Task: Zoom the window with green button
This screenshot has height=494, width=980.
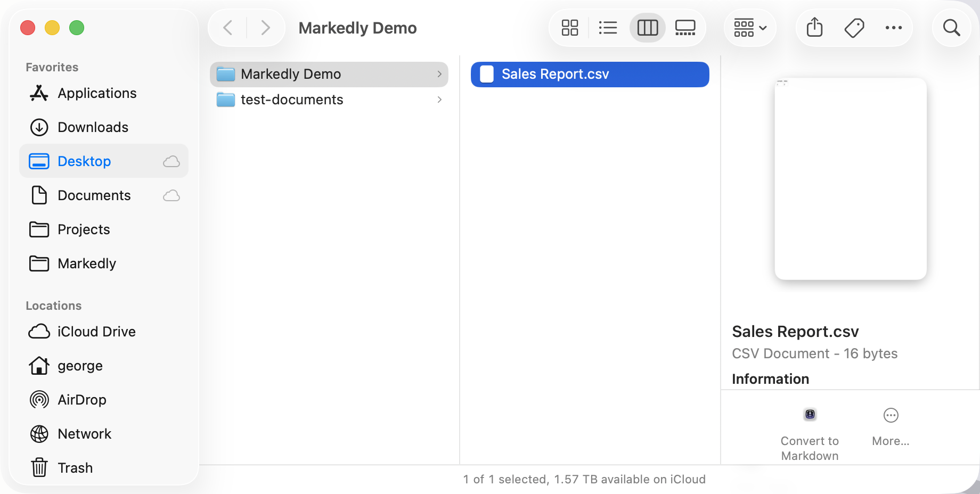Action: point(77,28)
